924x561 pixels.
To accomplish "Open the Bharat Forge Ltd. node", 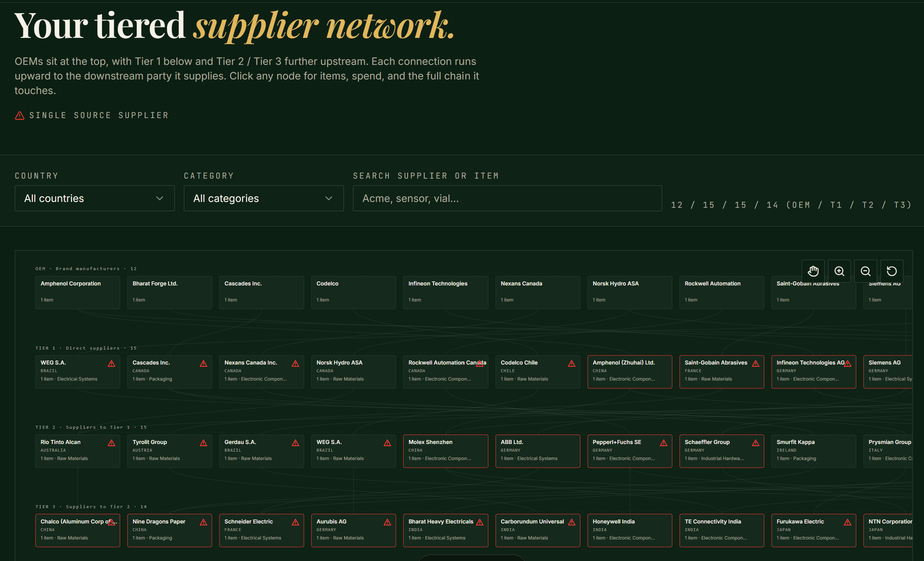I will tap(169, 292).
